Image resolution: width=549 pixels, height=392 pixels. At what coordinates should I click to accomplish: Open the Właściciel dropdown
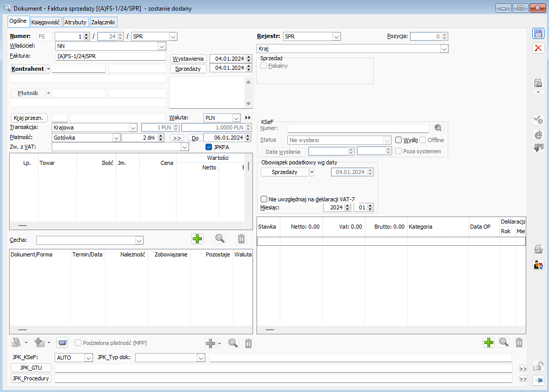pos(162,46)
